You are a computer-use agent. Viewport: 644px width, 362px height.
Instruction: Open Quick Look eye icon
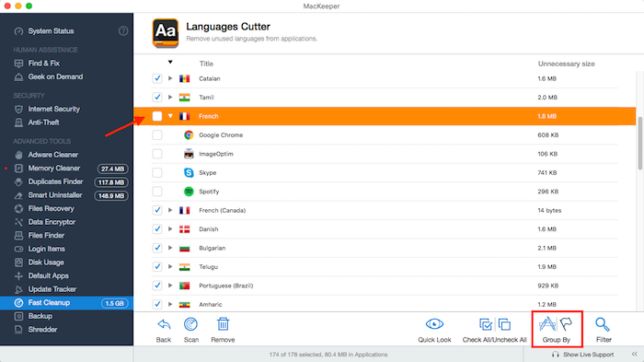point(434,324)
